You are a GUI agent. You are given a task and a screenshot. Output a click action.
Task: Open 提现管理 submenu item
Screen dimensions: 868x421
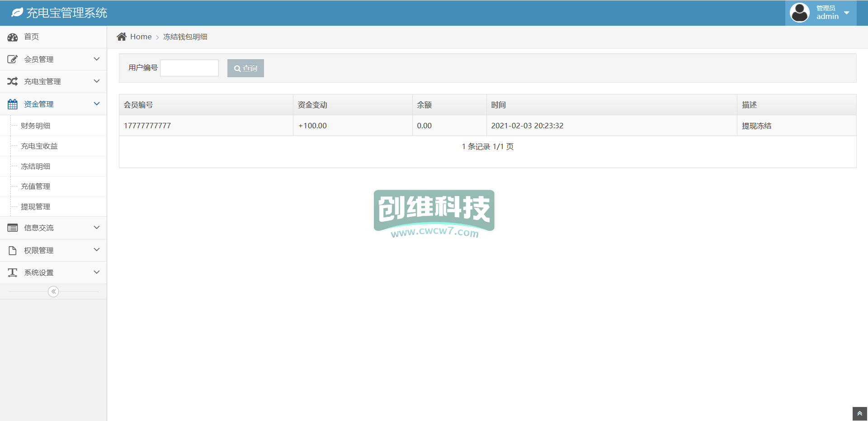[36, 206]
